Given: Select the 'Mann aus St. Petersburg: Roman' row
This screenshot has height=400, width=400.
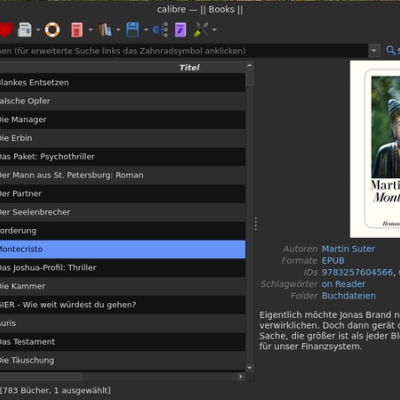Looking at the screenshot, I should point(123,175).
